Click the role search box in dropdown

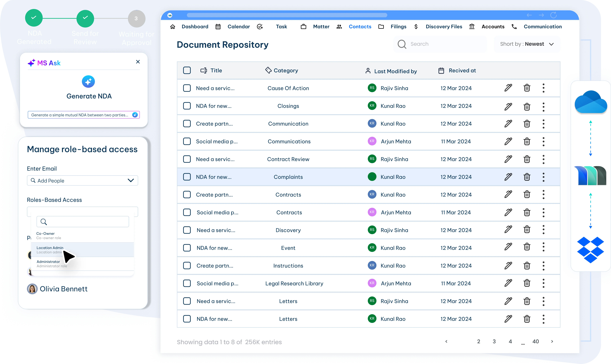click(x=83, y=221)
